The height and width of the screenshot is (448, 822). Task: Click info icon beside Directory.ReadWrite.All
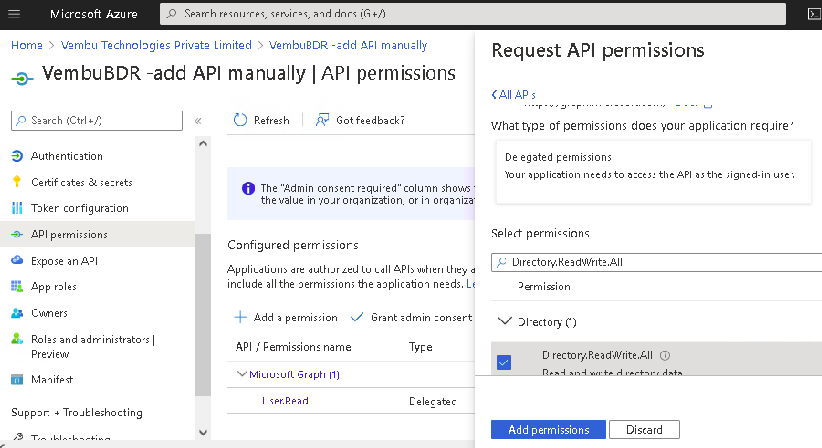coord(665,355)
